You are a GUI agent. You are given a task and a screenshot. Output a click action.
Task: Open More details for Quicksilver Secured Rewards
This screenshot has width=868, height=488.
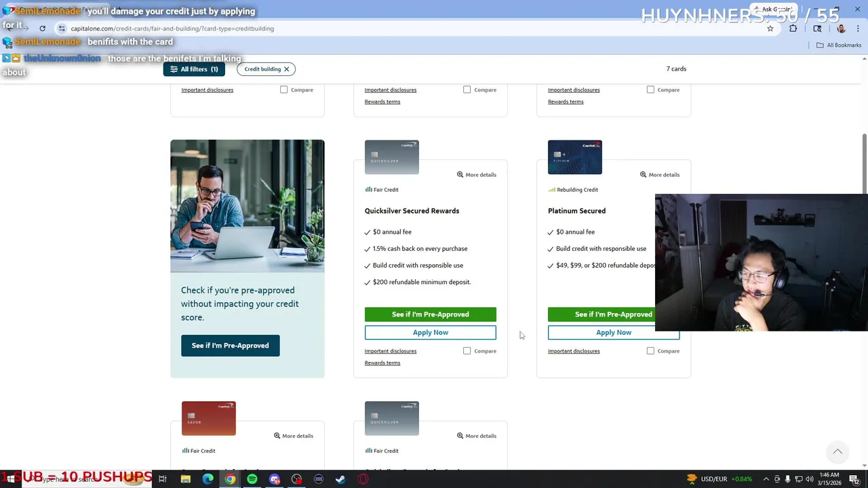point(476,175)
